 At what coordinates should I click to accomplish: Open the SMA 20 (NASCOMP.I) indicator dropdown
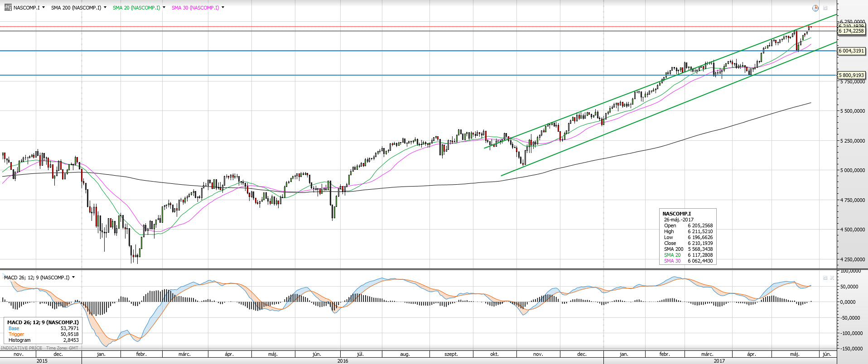point(164,8)
